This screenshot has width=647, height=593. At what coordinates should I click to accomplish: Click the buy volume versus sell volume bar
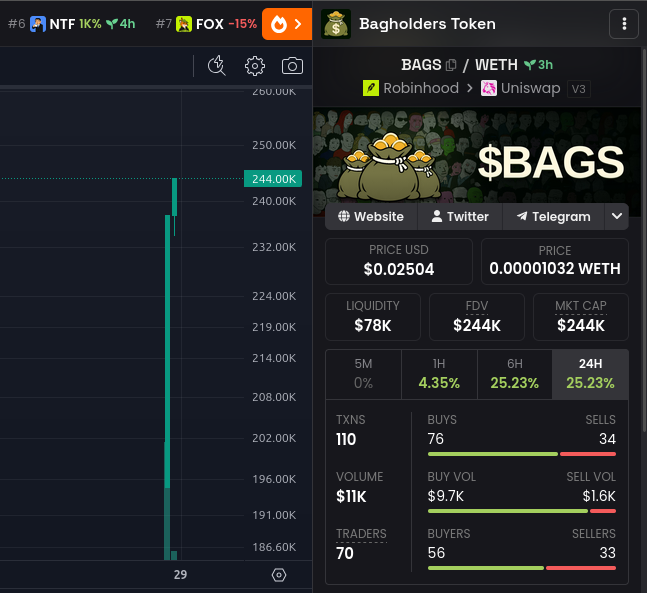522,511
